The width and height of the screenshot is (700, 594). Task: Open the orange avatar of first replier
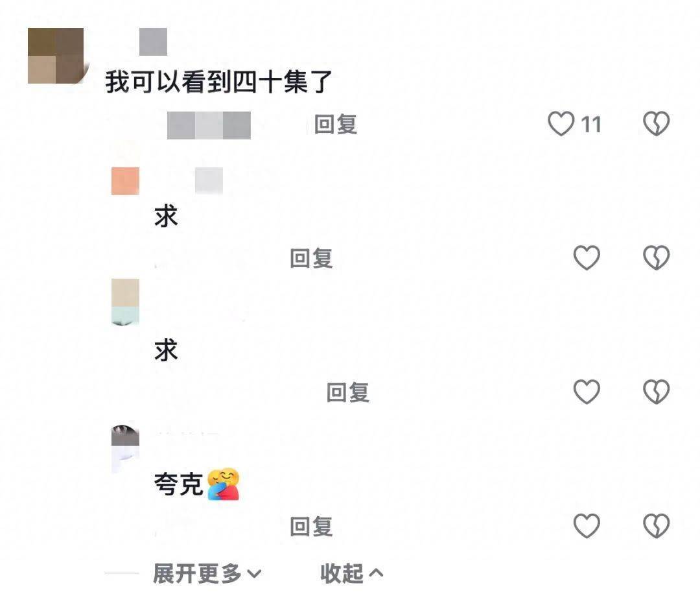click(126, 181)
